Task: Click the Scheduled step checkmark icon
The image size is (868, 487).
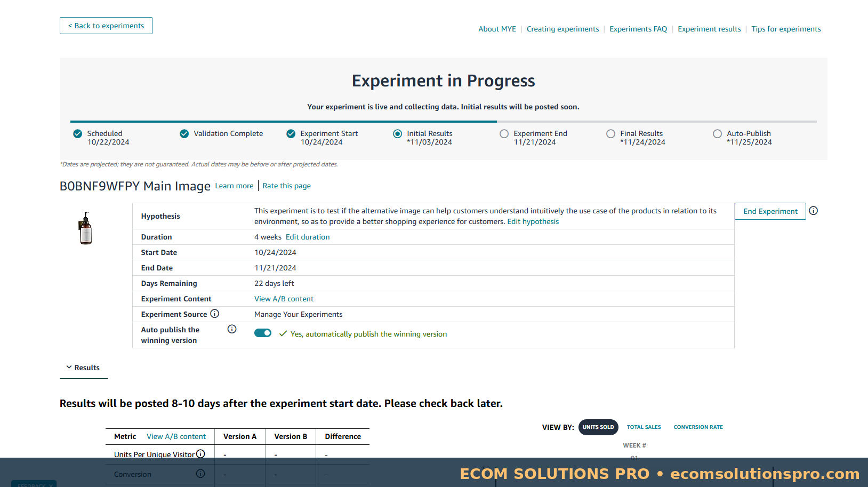Action: [78, 134]
